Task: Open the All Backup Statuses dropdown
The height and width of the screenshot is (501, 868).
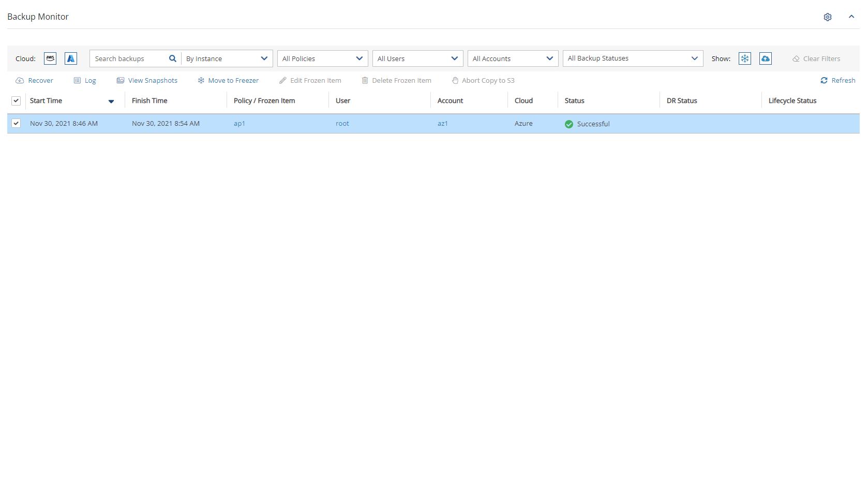Action: click(x=633, y=58)
